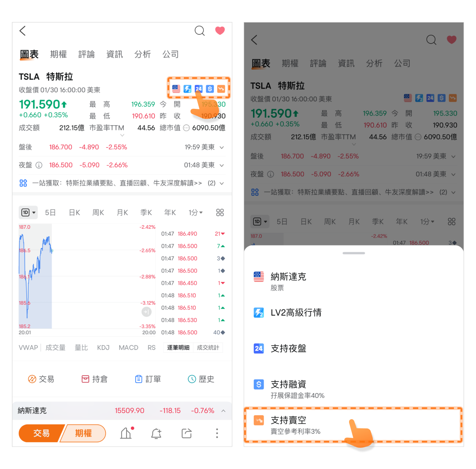This screenshot has height=469, width=476.
Task: Expand the 夜盤 overnight row chevron
Action: pos(222,165)
